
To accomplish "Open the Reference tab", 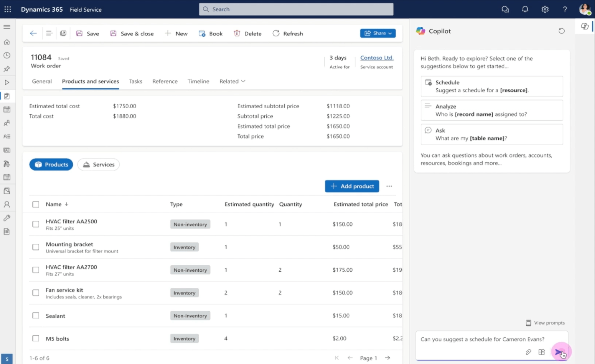I will pos(165,81).
